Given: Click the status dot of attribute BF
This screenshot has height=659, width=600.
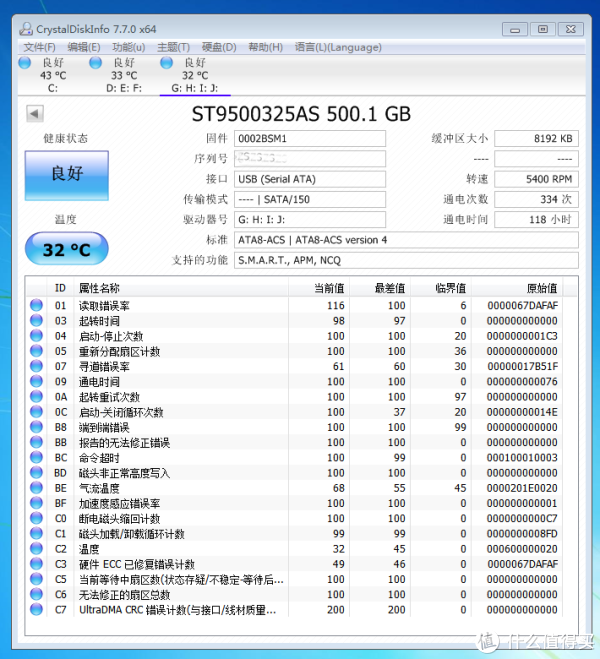Looking at the screenshot, I should [x=37, y=503].
